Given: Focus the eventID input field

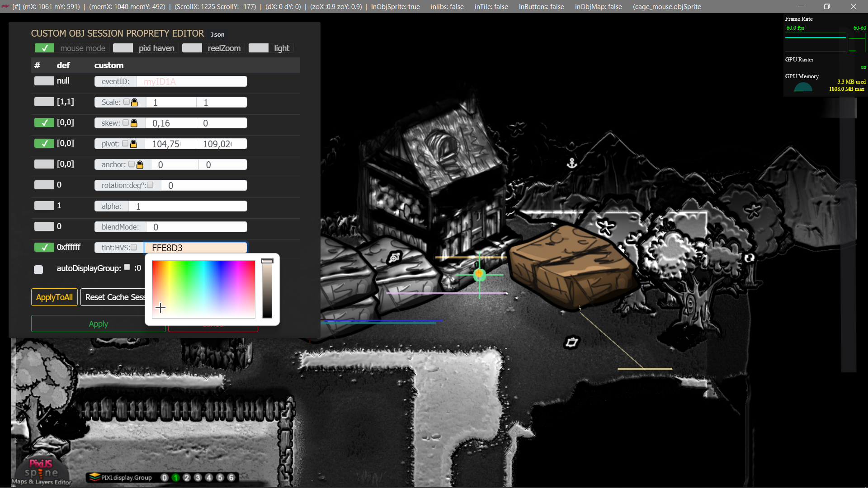Looking at the screenshot, I should [192, 82].
